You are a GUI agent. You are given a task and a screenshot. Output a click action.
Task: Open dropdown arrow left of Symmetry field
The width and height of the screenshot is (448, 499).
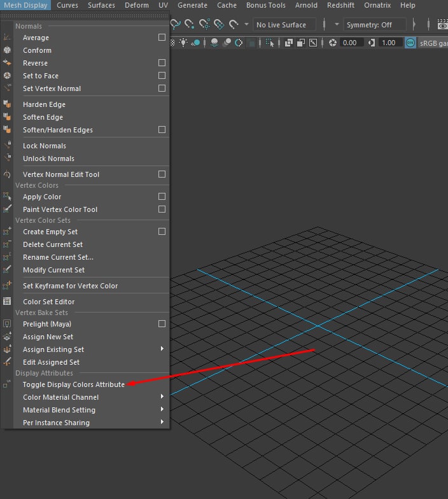point(337,24)
